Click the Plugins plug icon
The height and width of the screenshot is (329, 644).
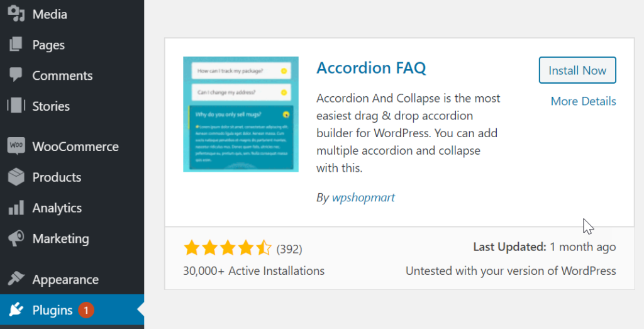coord(16,310)
